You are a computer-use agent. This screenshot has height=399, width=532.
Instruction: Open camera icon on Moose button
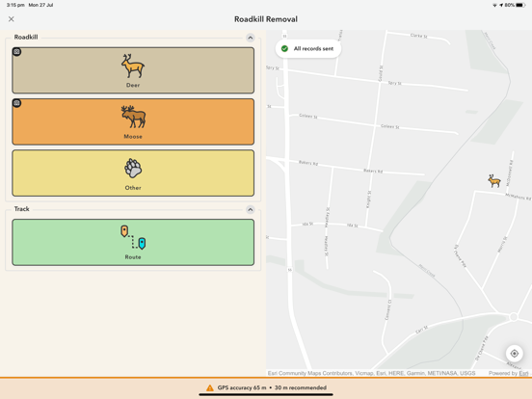point(17,103)
